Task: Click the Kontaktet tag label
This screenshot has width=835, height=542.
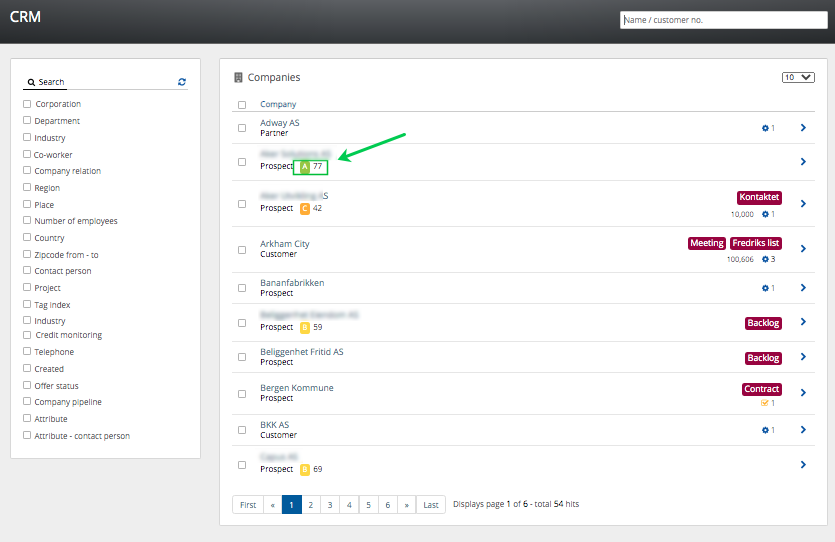Action: (758, 197)
